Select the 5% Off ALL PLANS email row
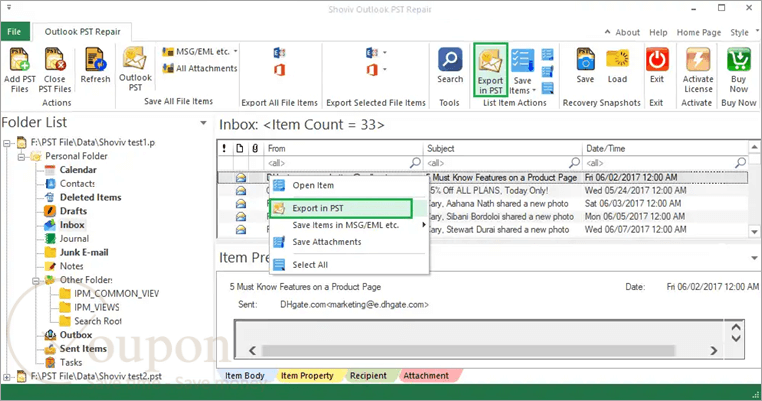The height and width of the screenshot is (401, 762). [x=482, y=191]
